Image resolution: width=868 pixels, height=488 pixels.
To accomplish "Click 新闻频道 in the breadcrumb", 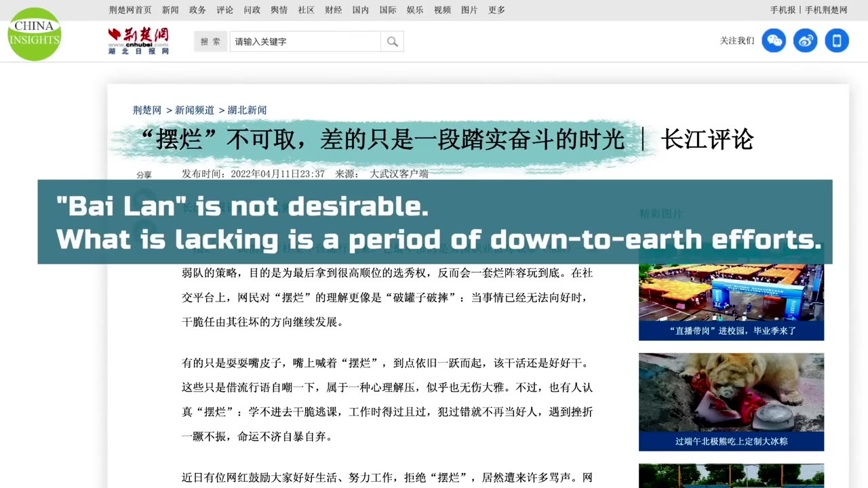I will (x=195, y=110).
